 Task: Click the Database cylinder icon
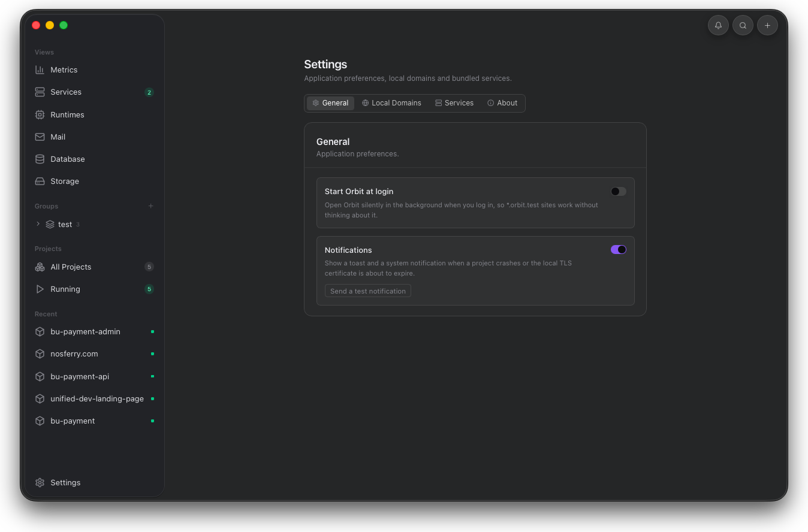(40, 159)
